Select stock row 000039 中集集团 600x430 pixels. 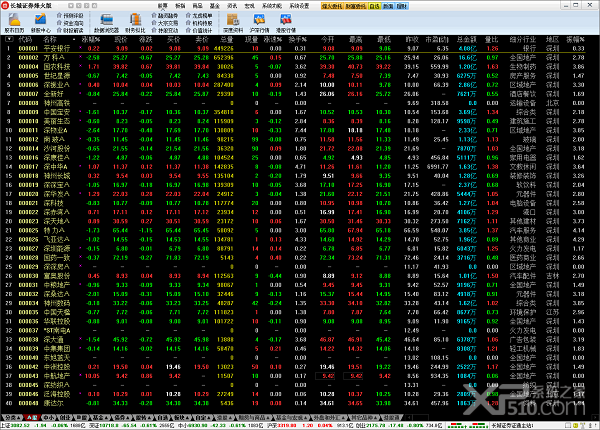click(x=300, y=349)
